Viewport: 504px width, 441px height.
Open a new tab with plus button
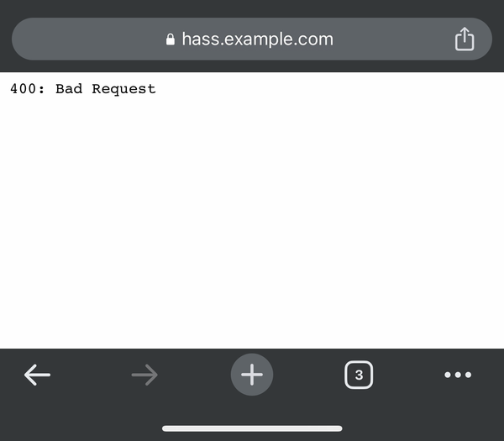click(252, 375)
